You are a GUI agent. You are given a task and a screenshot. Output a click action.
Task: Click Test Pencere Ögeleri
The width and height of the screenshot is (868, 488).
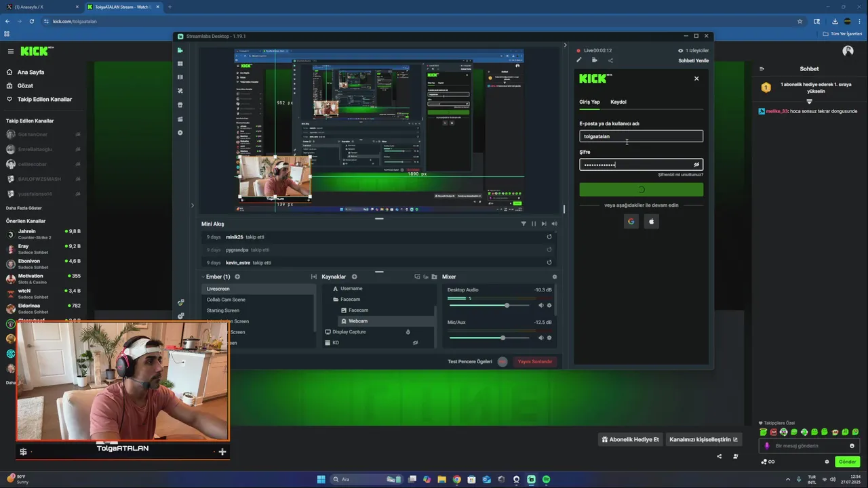click(470, 361)
